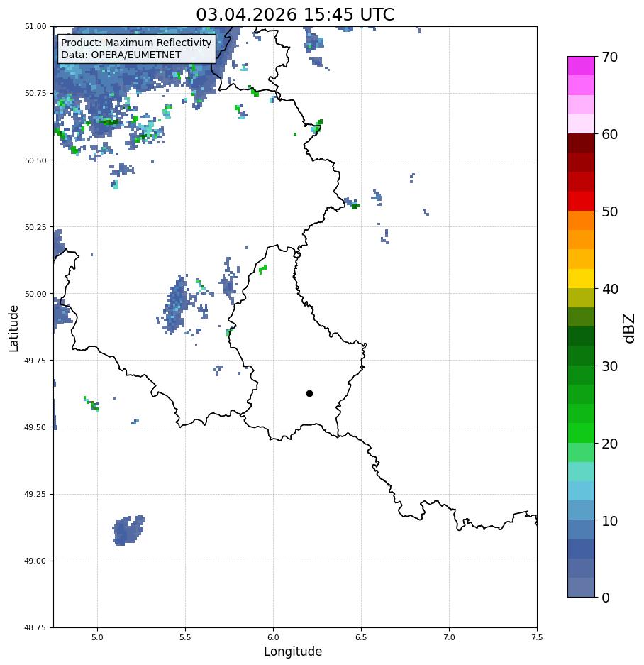Click latitude tick label 49.25

click(35, 494)
